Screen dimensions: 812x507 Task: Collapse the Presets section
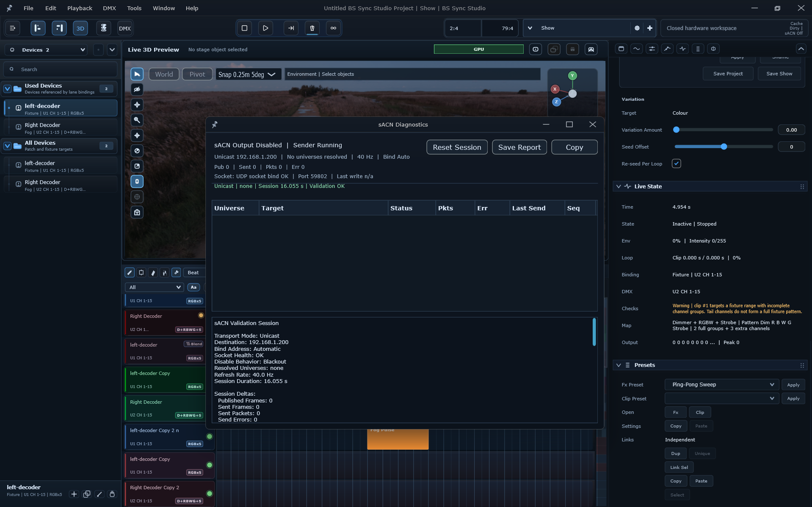(619, 365)
